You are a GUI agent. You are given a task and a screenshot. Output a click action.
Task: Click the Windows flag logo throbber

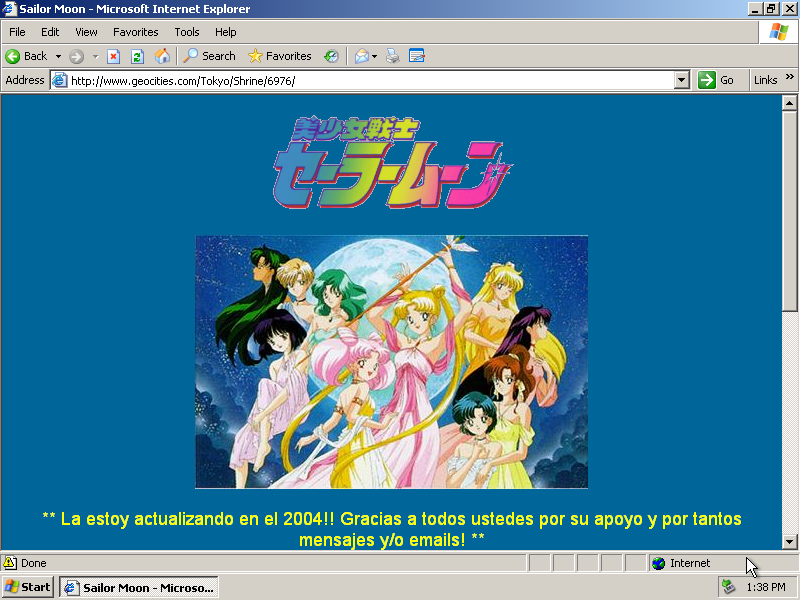click(779, 32)
